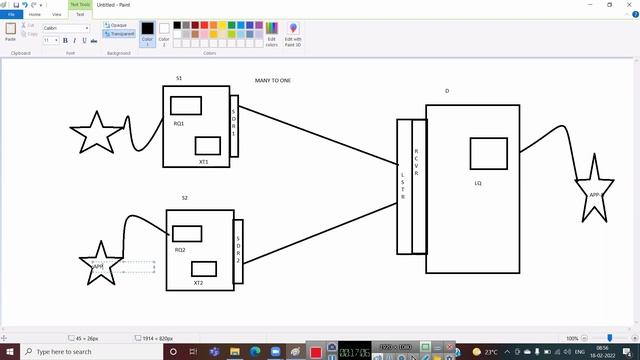Click the weather 23°C taskbar widget
Image resolution: width=640 pixels, height=360 pixels.
click(x=485, y=351)
